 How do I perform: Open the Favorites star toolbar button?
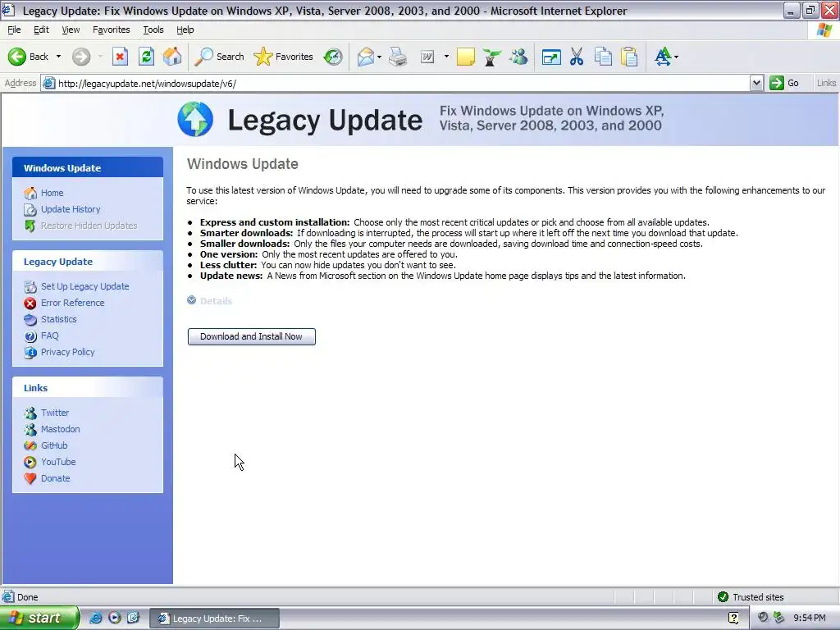(x=283, y=57)
